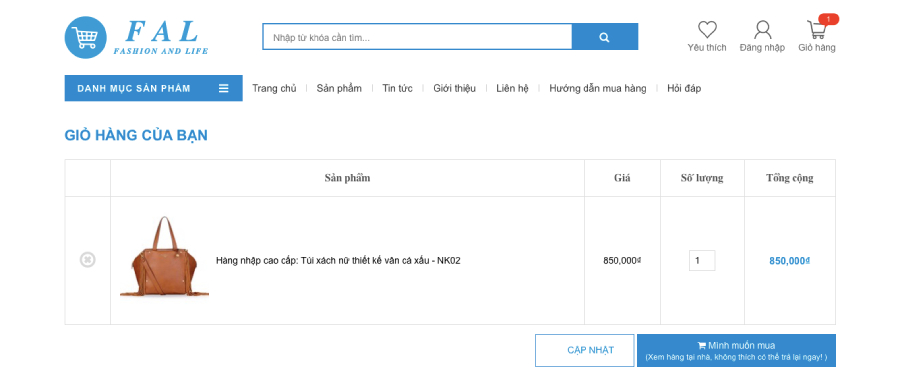
Task: Open Hướng dẫn mua hàng menu item
Action: [598, 88]
